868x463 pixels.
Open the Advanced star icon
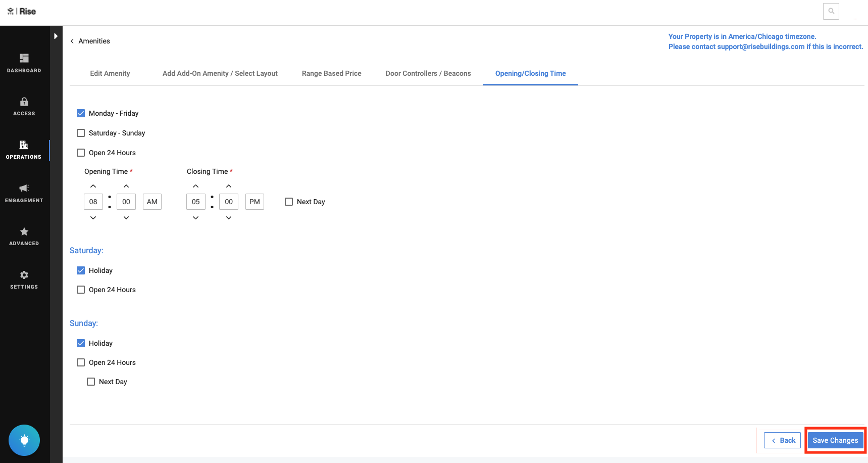click(24, 231)
